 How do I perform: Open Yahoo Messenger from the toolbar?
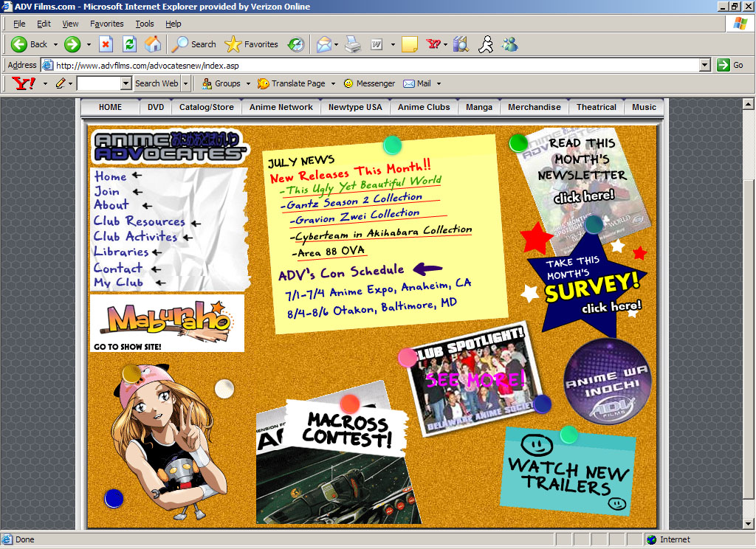tap(369, 83)
